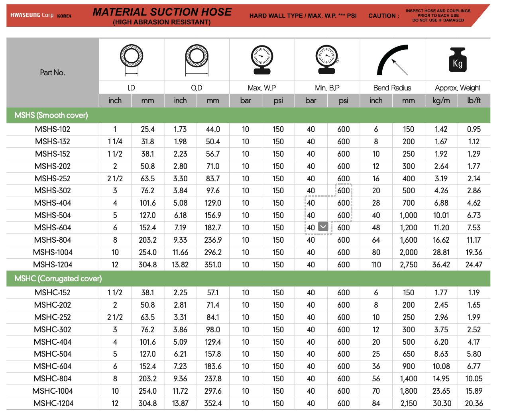Click the CAUTION label in the banner

pos(383,16)
